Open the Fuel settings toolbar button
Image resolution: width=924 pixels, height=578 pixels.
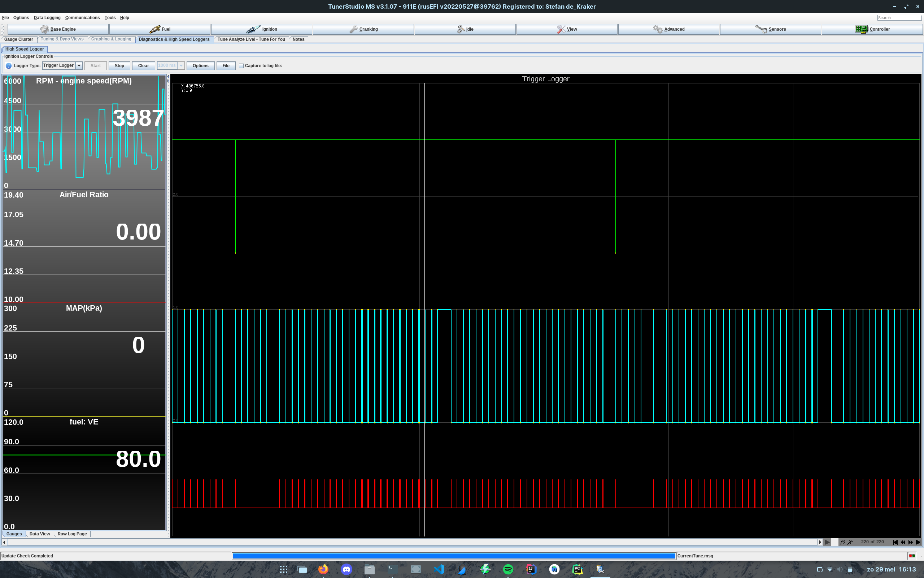tap(160, 29)
